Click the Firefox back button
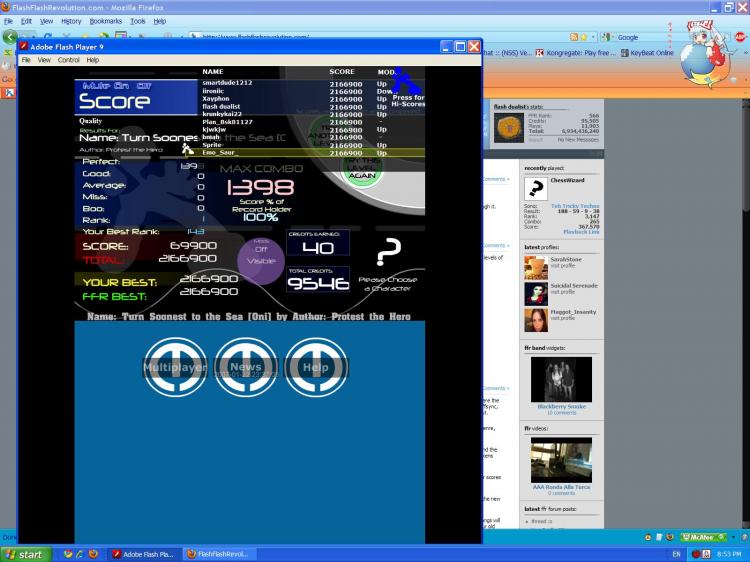Screen dimensions: 750x562 coord(10,37)
